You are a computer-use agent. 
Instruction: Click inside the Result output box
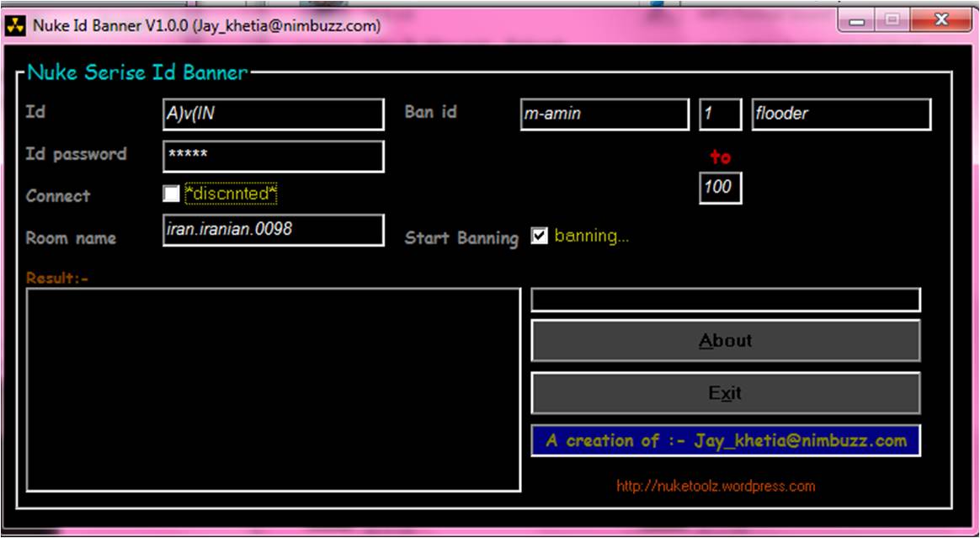(x=273, y=390)
